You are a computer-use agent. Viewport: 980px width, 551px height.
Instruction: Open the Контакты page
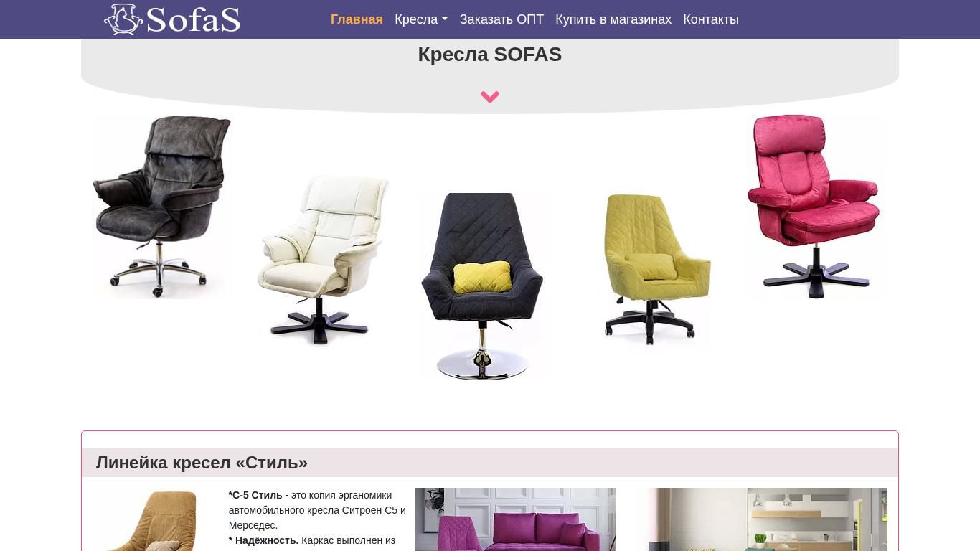click(x=711, y=19)
